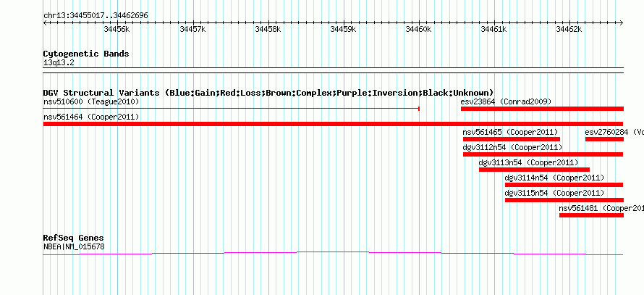Open the nsv561465 (Cooper2011) label
Screen dimensions: 644x295
point(511,133)
